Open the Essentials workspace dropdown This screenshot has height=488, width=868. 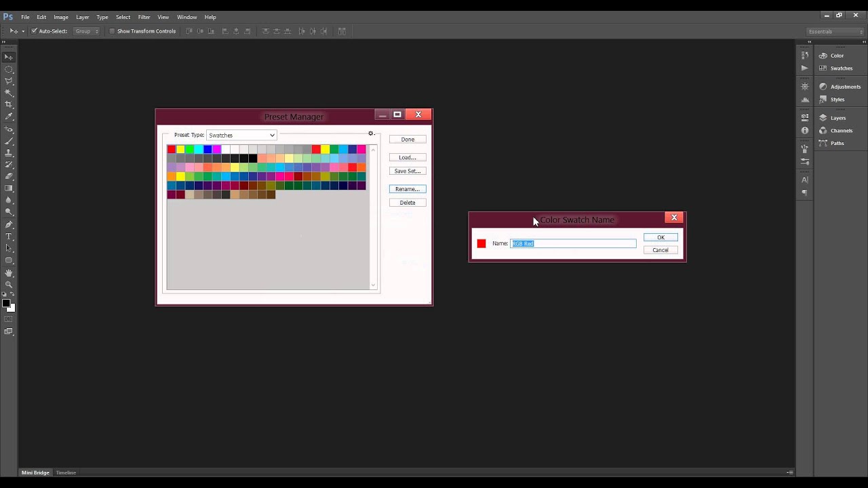coord(835,32)
